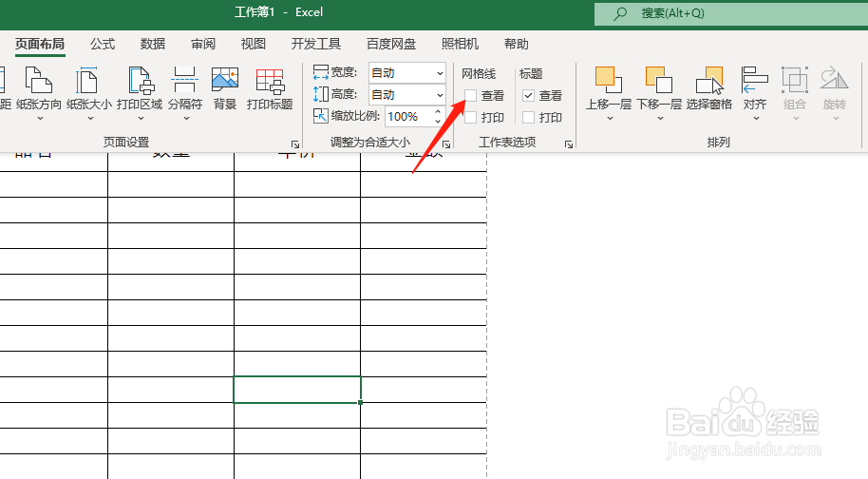868x479 pixels.
Task: Click the 上移一层 bring forward icon
Action: (609, 80)
